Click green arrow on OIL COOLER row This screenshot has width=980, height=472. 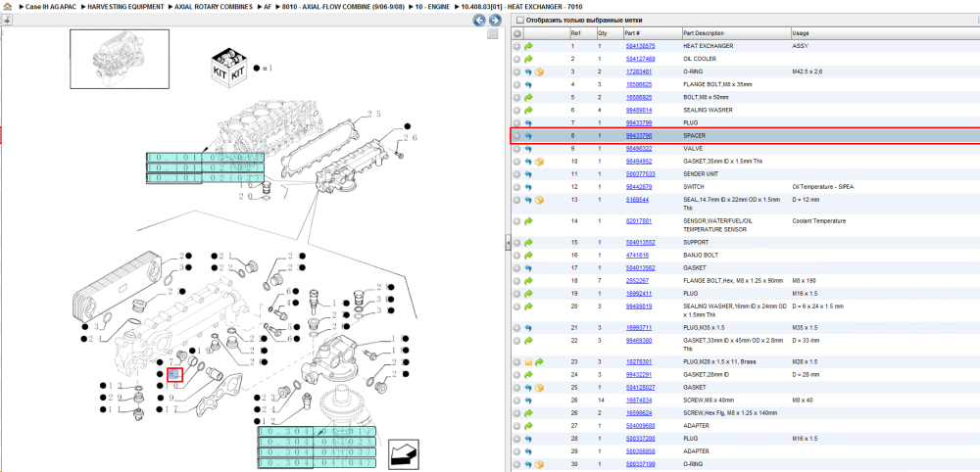pyautogui.click(x=528, y=59)
